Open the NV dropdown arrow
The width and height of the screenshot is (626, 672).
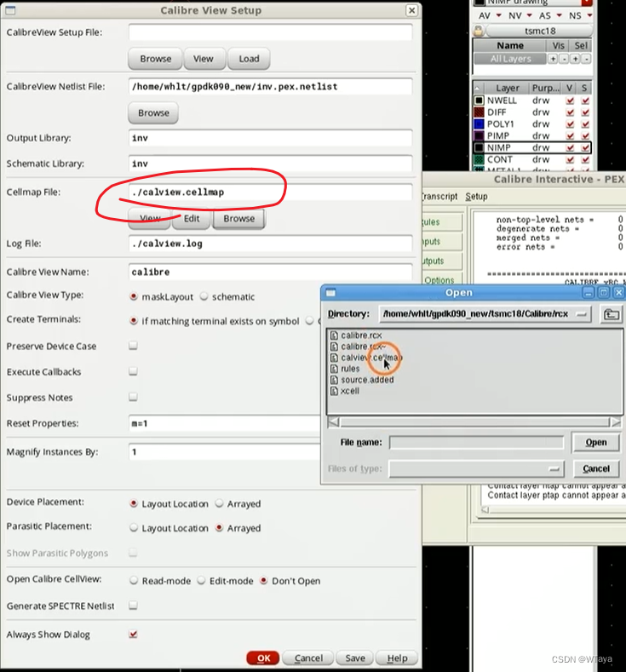(529, 15)
